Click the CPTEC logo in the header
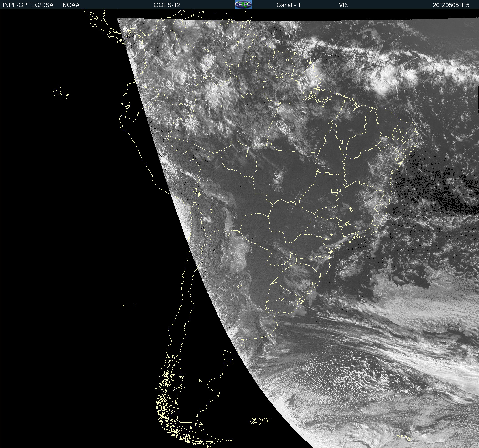The width and height of the screenshot is (479, 448). tap(243, 5)
